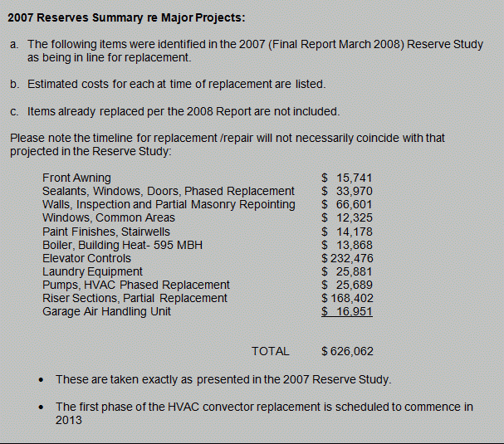Screen dimensions: 504x444
Task: Select the underlined $16,951 amount
Action: (347, 311)
